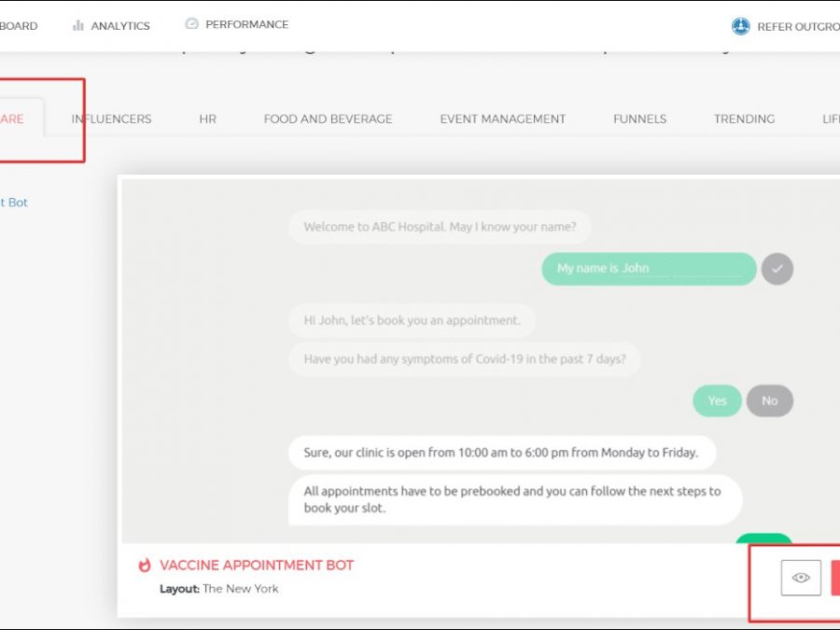Click the 'My name is John' input field
This screenshot has width=840, height=630.
pos(649,269)
